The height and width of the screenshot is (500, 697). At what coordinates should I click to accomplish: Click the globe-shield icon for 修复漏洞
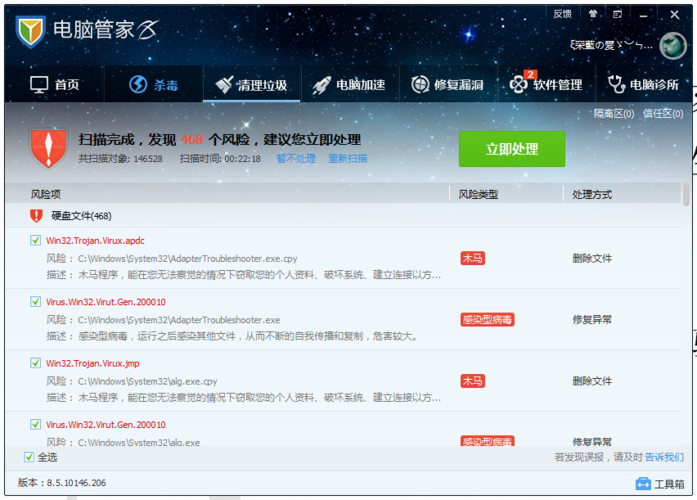[420, 84]
